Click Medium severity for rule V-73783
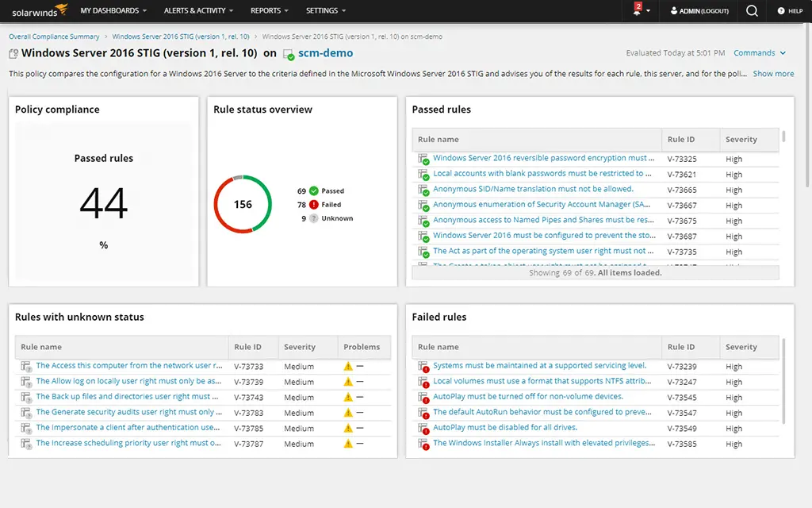This screenshot has width=812, height=508. click(299, 413)
